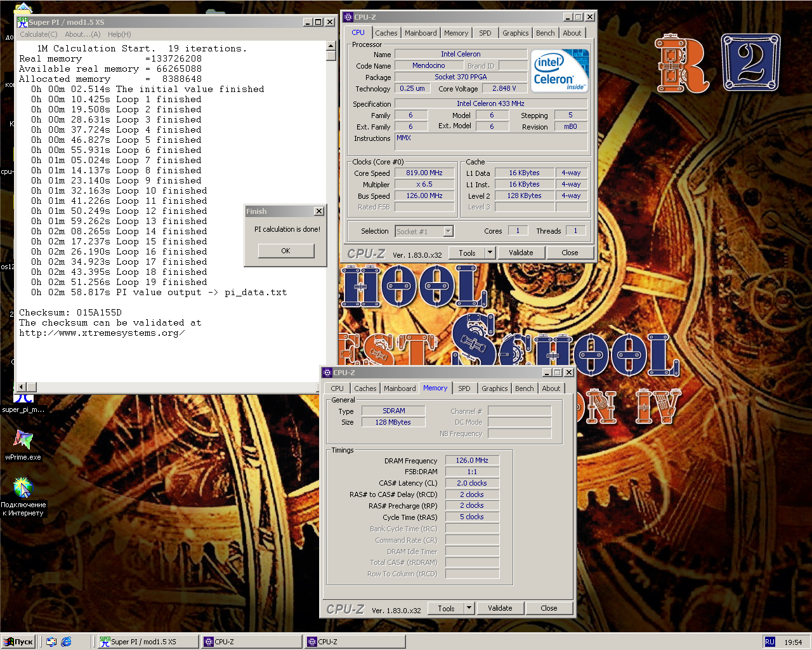812x650 pixels.
Task: Click the lower CPU-Z window title icon
Action: (327, 373)
